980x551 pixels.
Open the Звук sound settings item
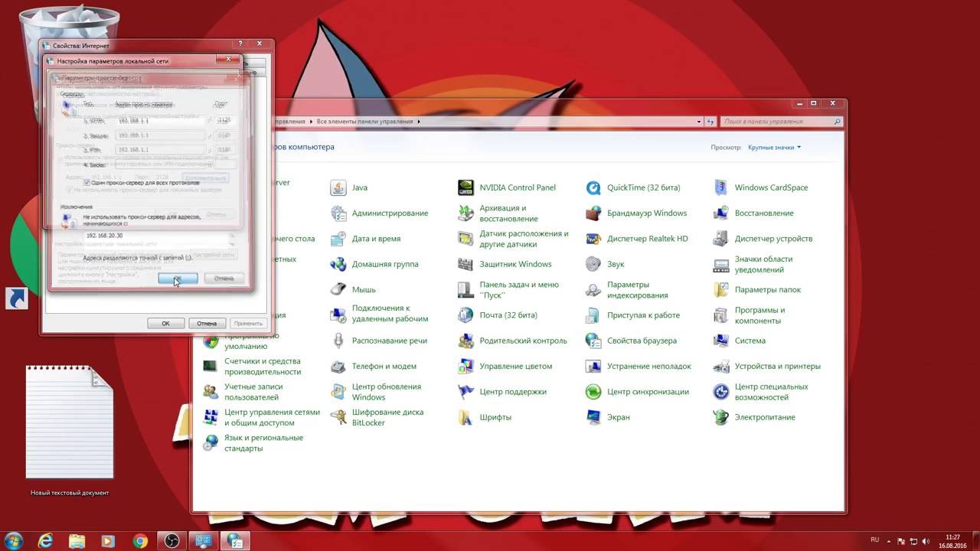coord(605,264)
